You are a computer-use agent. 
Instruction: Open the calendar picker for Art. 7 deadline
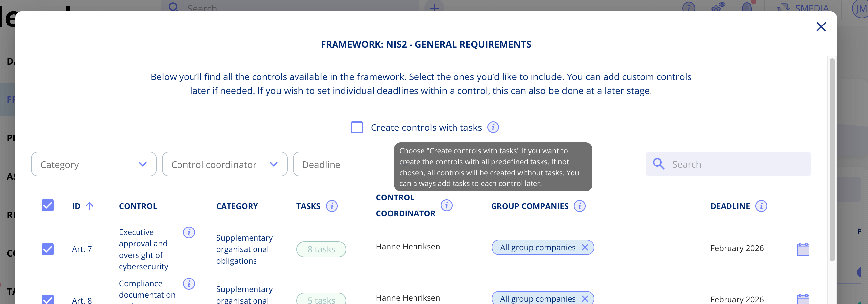pyautogui.click(x=803, y=249)
